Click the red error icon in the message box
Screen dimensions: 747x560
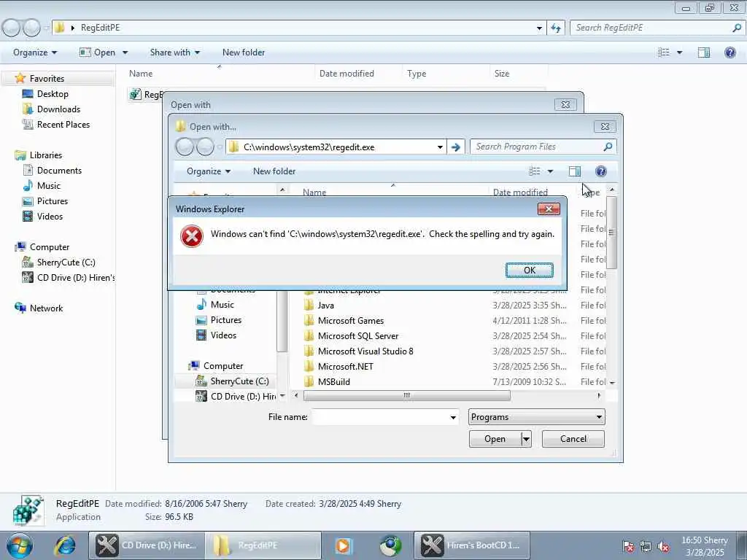(x=192, y=236)
